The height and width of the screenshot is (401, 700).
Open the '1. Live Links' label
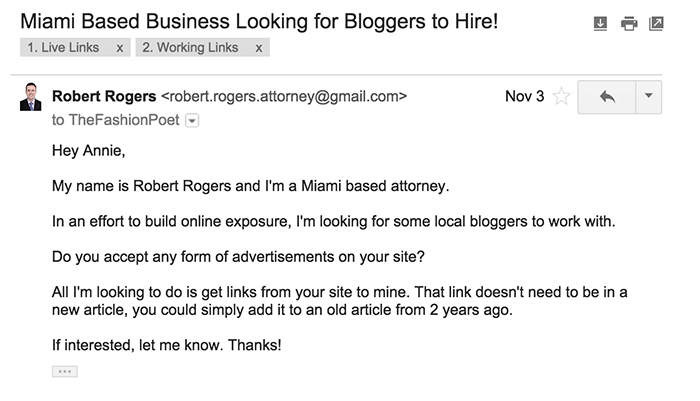(x=63, y=47)
